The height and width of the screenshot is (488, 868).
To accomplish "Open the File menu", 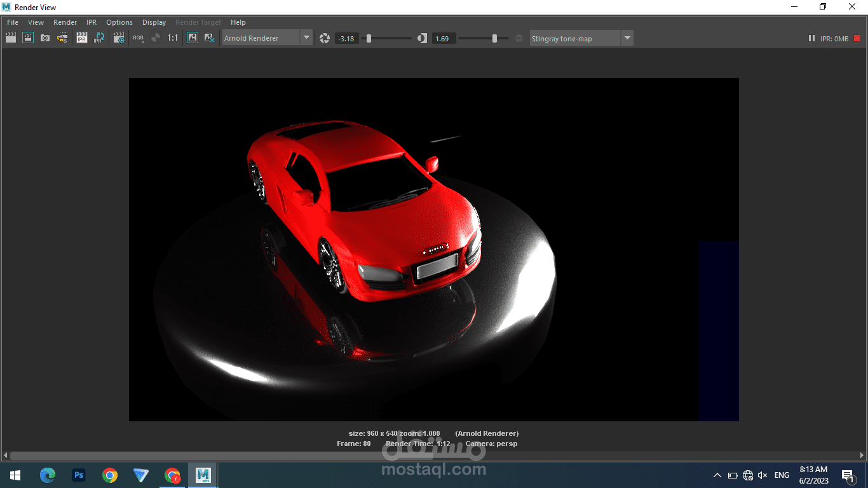I will tap(13, 22).
